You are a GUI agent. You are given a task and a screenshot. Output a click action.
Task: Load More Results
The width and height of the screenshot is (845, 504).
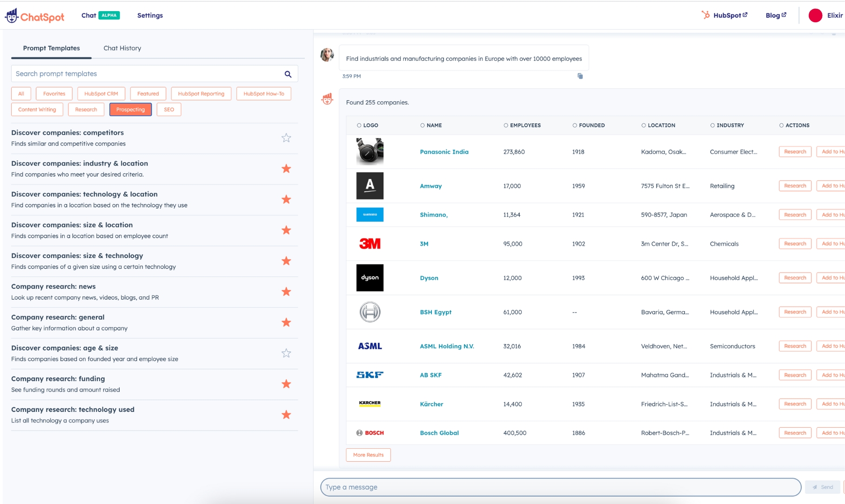pos(368,455)
